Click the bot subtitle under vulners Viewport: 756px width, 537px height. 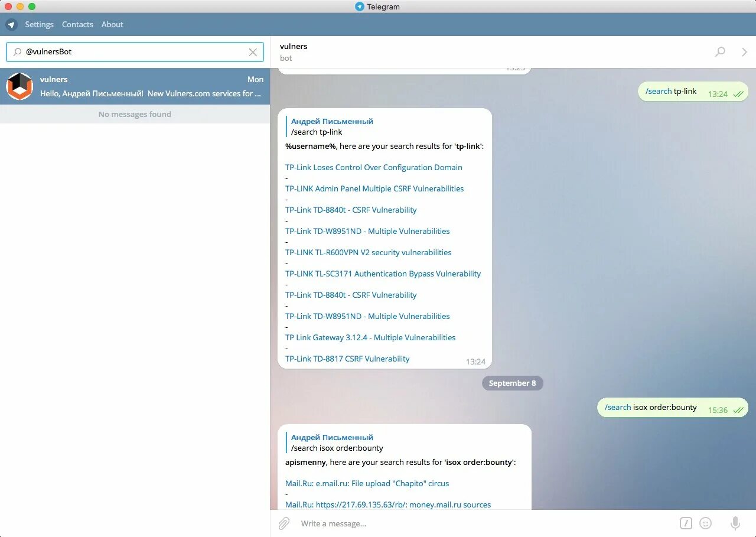(x=286, y=58)
